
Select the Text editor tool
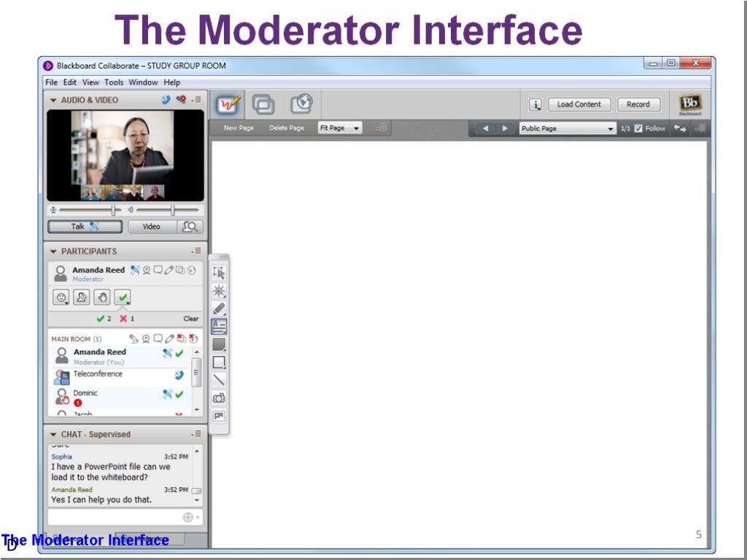(x=219, y=327)
